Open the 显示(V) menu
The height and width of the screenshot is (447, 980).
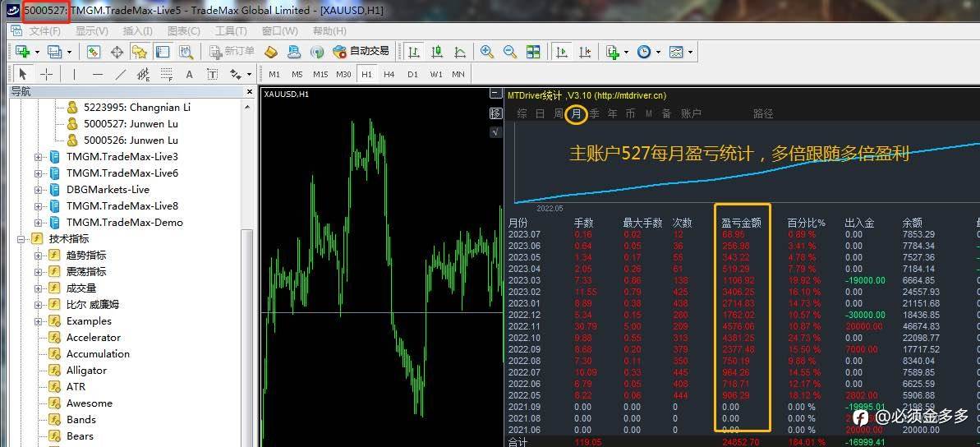(92, 30)
